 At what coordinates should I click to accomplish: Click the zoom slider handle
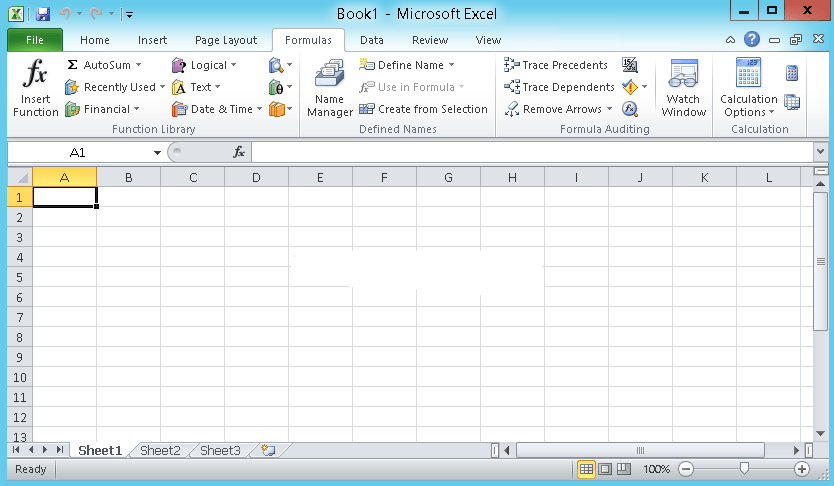(x=744, y=468)
